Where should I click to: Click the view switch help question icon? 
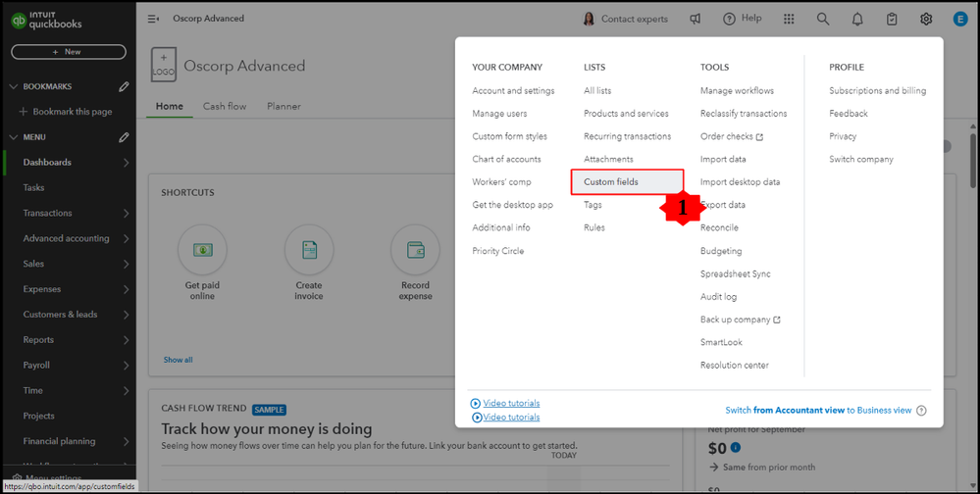click(x=921, y=411)
